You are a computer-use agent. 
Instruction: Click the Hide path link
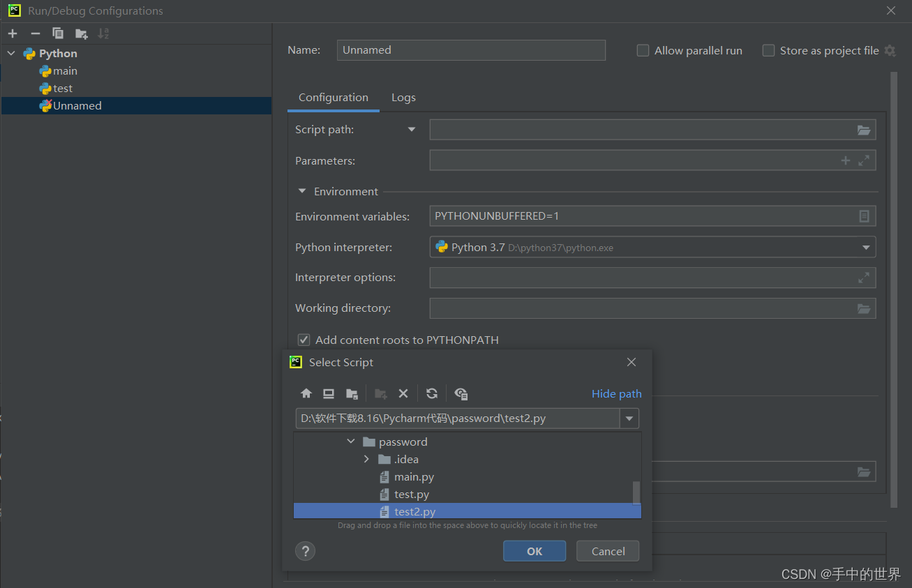617,393
